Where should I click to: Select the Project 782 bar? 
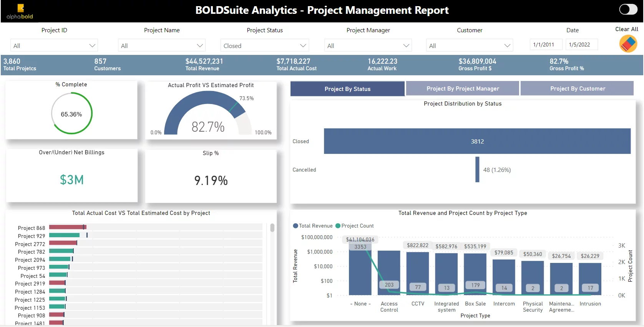pyautogui.click(x=61, y=251)
